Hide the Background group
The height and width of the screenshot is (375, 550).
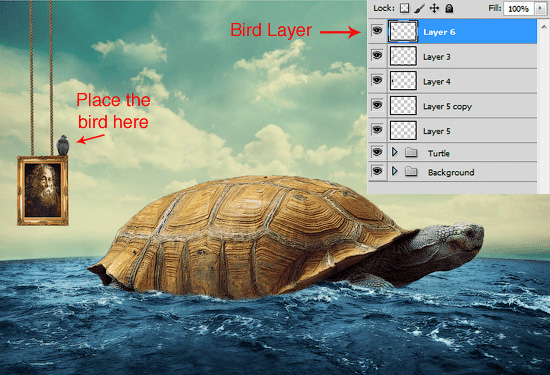coord(377,171)
